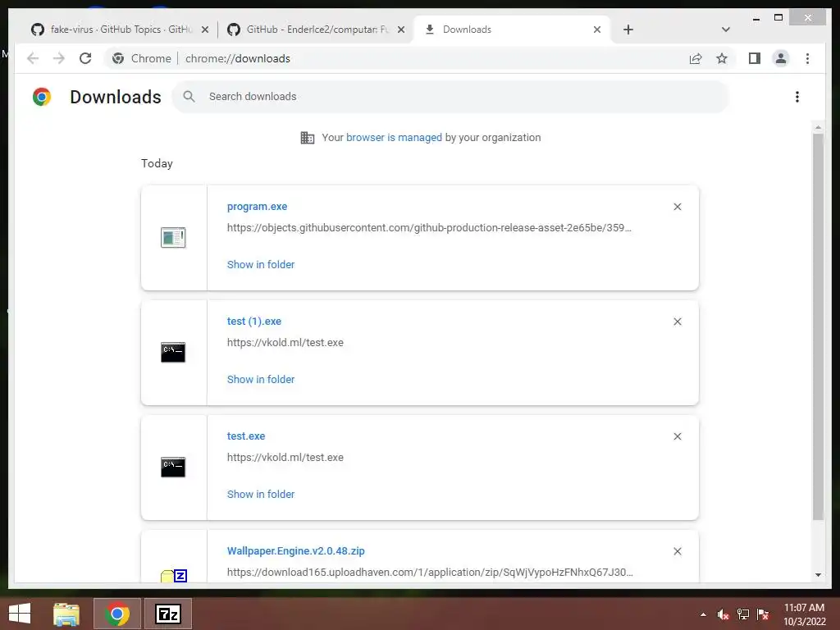Open Chrome's main three-dot menu
The image size is (840, 630).
pyautogui.click(x=807, y=58)
